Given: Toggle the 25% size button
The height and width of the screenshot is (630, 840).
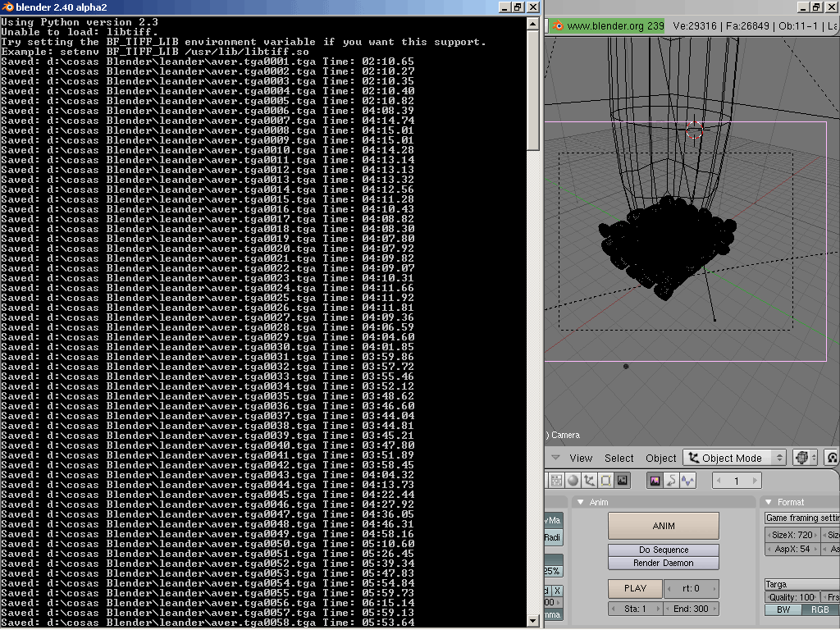Looking at the screenshot, I should [553, 571].
